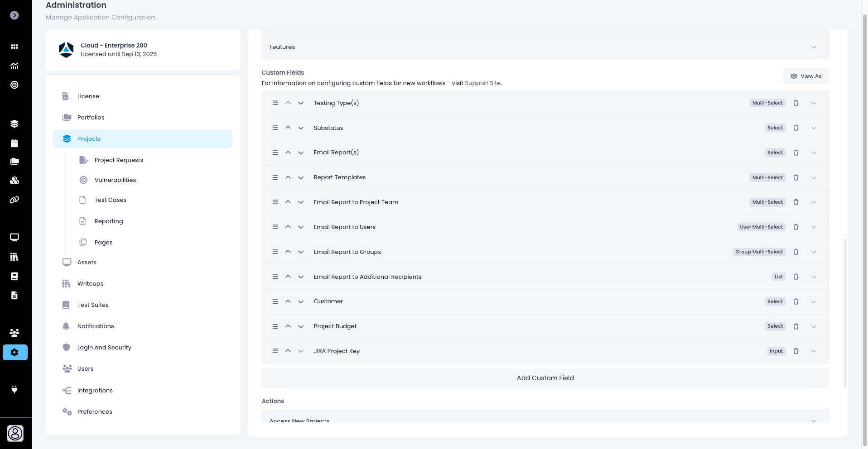This screenshot has width=868, height=449.
Task: Delete the Substatus custom field
Action: tap(796, 128)
